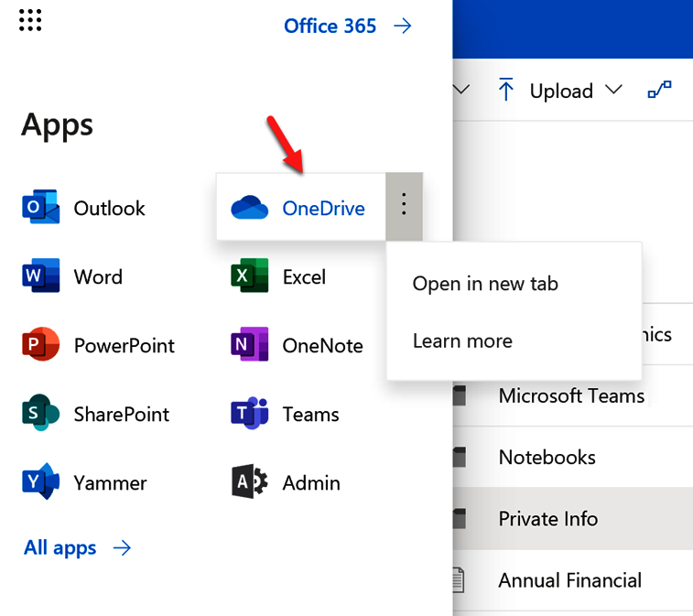This screenshot has width=693, height=616.
Task: Click the flow icon right of Upload
Action: [659, 90]
